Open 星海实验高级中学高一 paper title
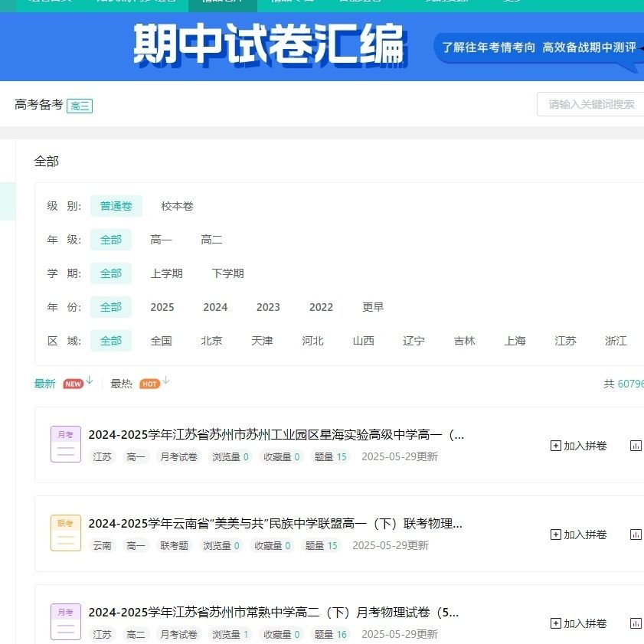The width and height of the screenshot is (644, 644). coord(276,434)
